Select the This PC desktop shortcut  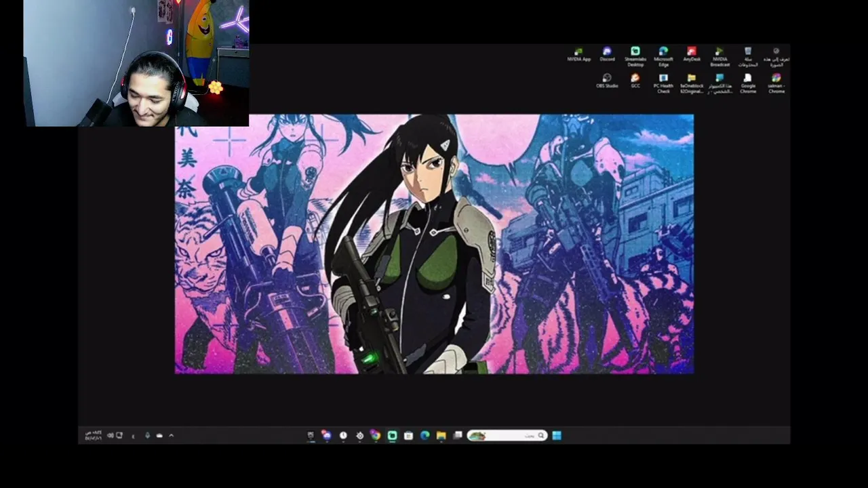click(x=719, y=83)
